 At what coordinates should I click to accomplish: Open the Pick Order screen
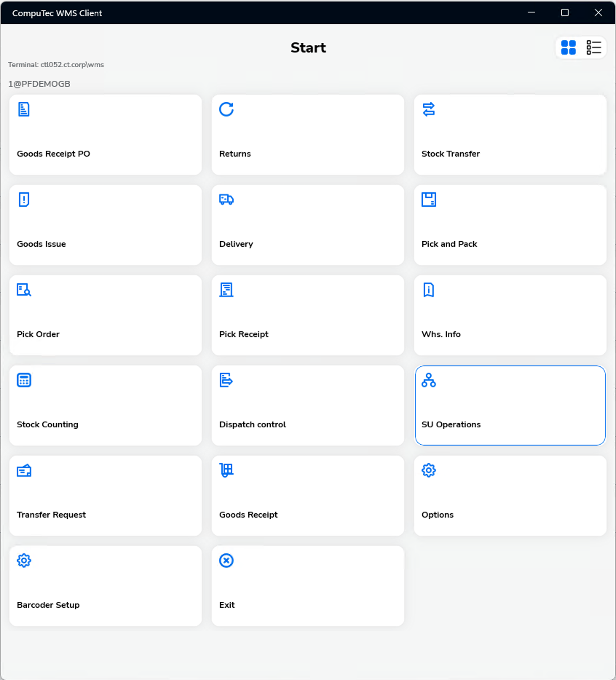(105, 315)
